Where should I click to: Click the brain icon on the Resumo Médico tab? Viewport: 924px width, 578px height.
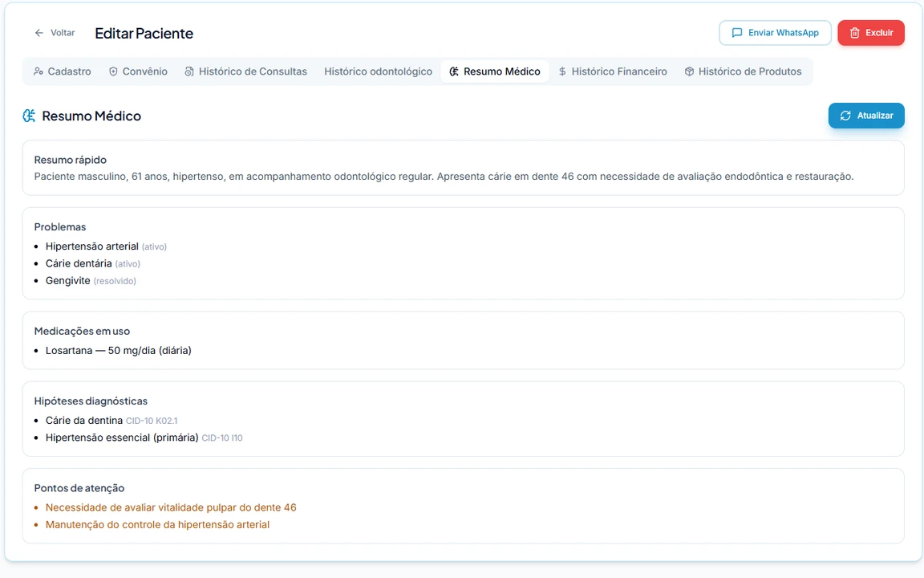coord(454,71)
